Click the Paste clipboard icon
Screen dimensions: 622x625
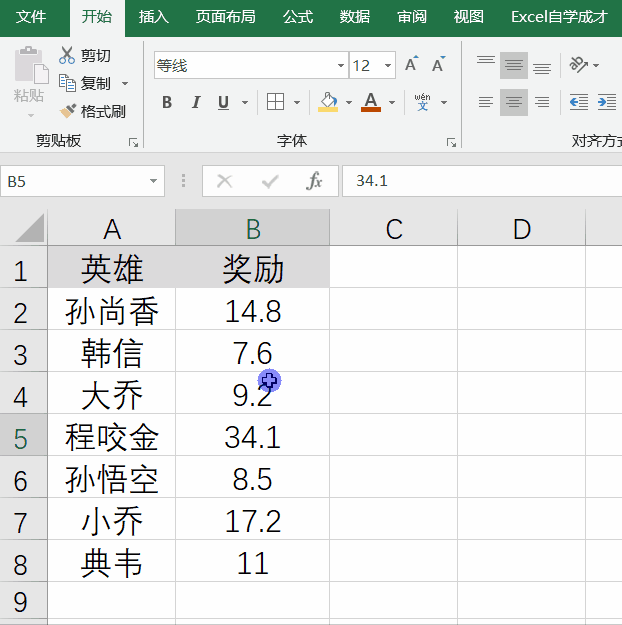[31, 65]
